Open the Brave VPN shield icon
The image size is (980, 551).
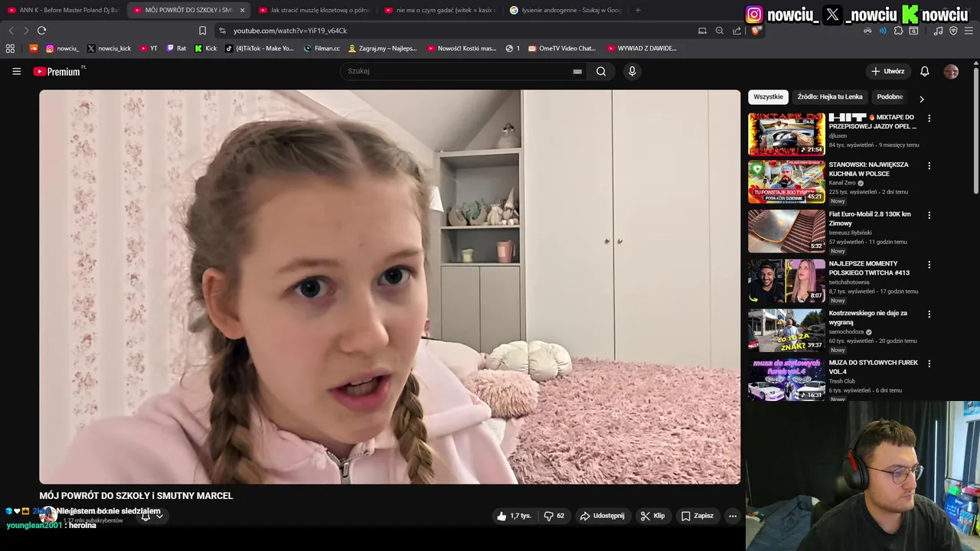point(953,31)
